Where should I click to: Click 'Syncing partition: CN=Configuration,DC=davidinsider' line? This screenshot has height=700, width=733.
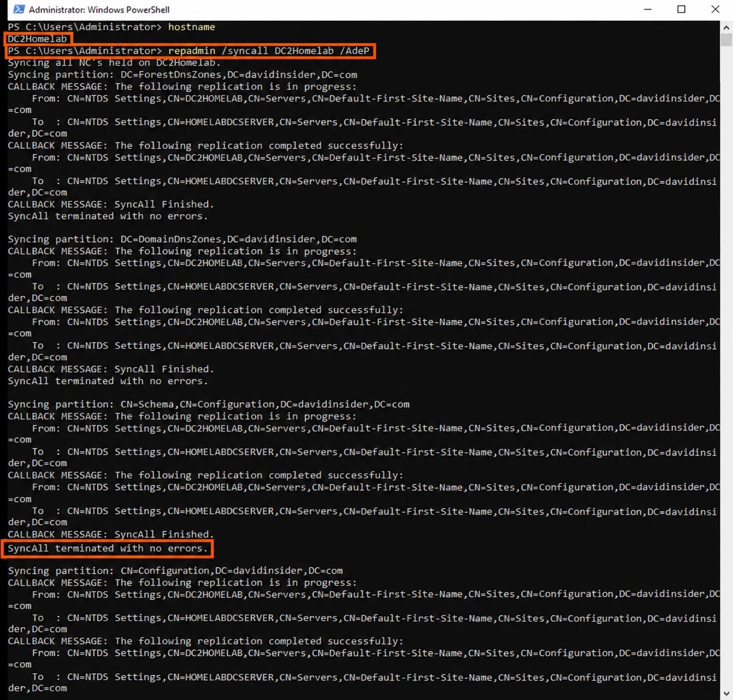(x=175, y=571)
